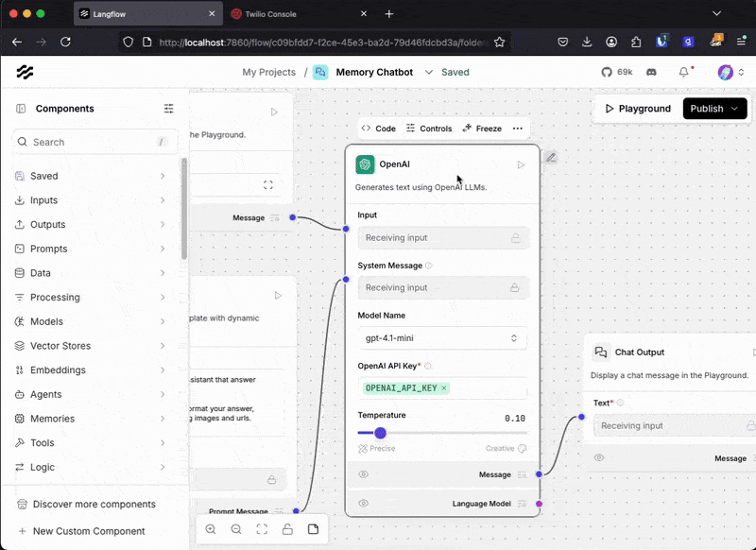
Task: Open the Agents section icon in sidebar
Action: pyautogui.click(x=21, y=394)
